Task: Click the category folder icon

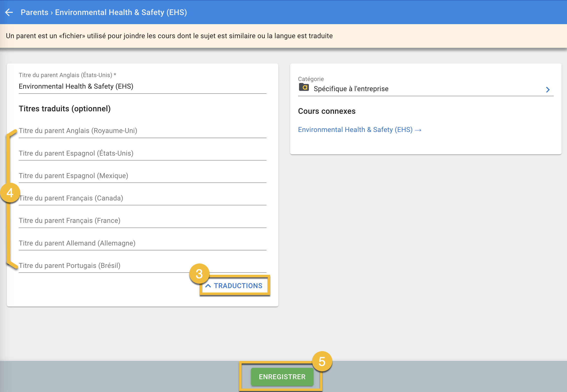Action: (304, 87)
